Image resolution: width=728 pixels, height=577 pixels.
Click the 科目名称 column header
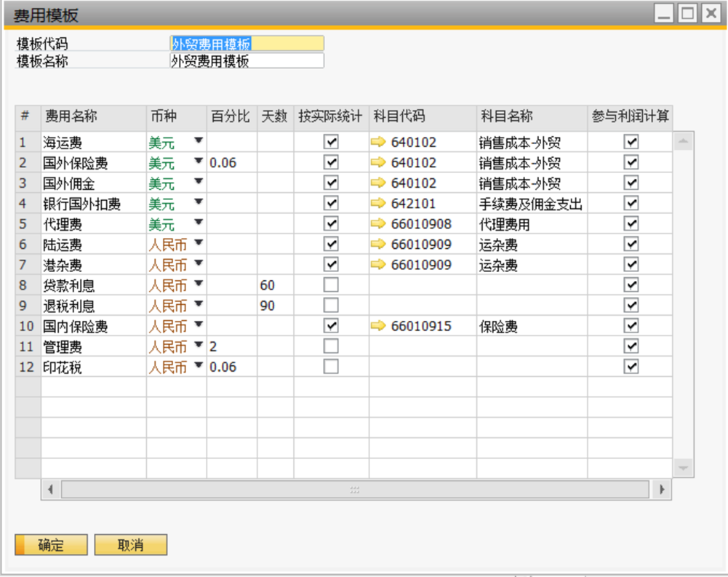point(532,116)
